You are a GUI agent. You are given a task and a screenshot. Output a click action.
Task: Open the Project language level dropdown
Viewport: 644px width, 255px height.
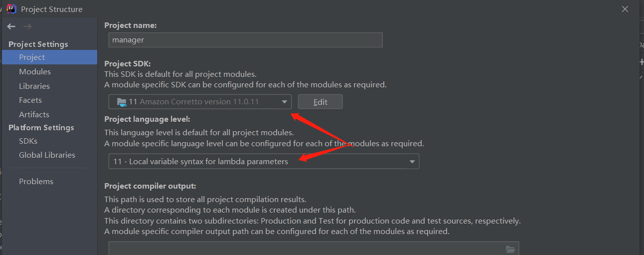[x=412, y=162]
